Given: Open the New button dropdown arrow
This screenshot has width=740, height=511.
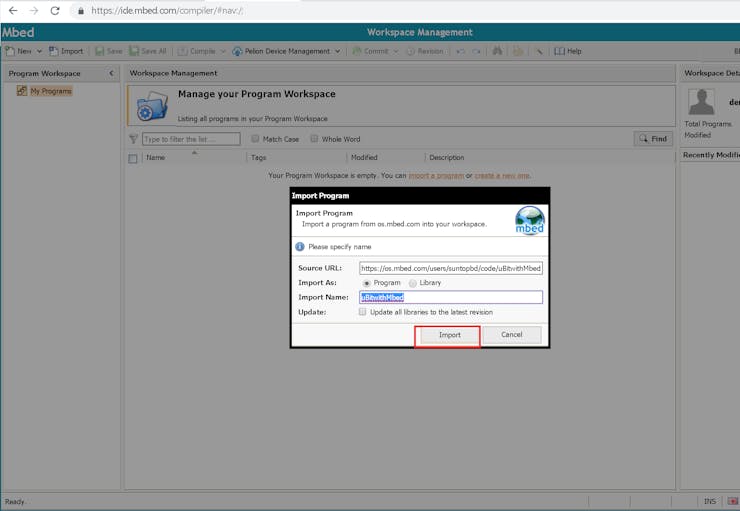Looking at the screenshot, I should coord(39,51).
